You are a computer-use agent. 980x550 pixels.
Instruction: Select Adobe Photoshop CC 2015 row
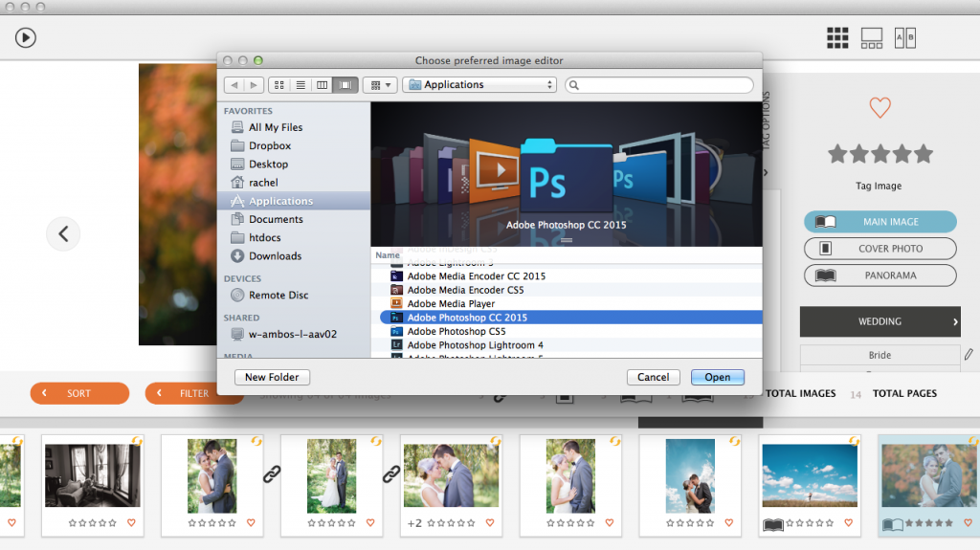click(570, 317)
